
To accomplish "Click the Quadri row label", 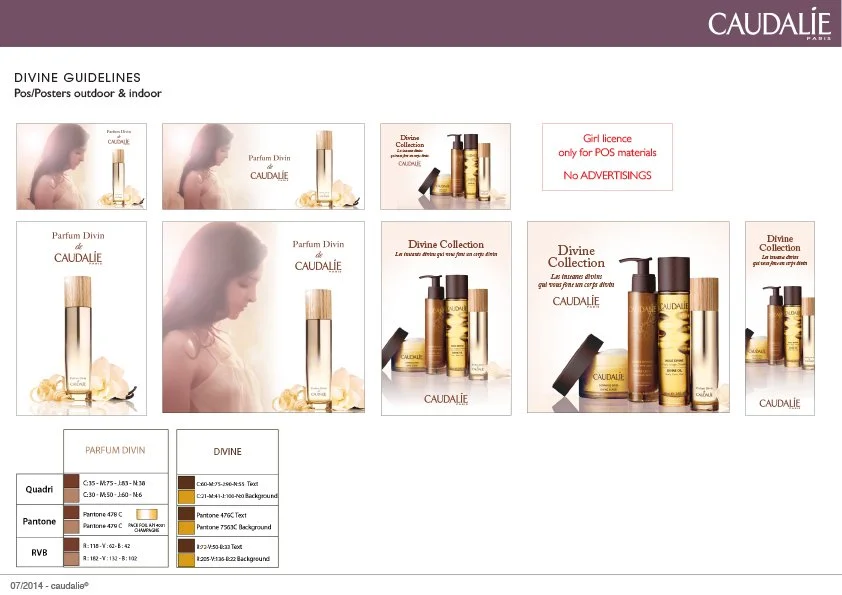I will coord(39,489).
